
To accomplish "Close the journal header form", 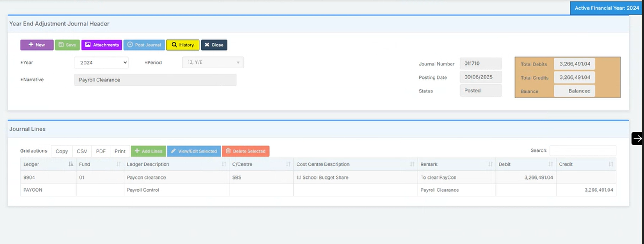I will [x=214, y=45].
